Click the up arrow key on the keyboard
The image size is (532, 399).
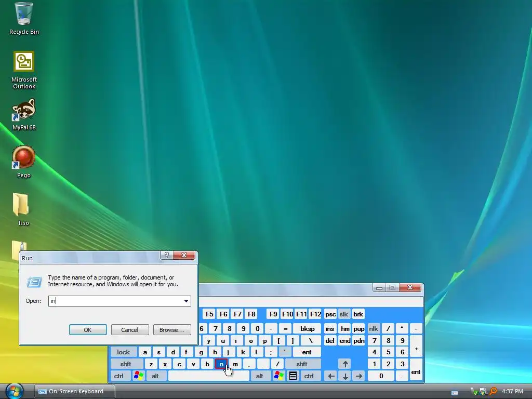[x=345, y=364]
